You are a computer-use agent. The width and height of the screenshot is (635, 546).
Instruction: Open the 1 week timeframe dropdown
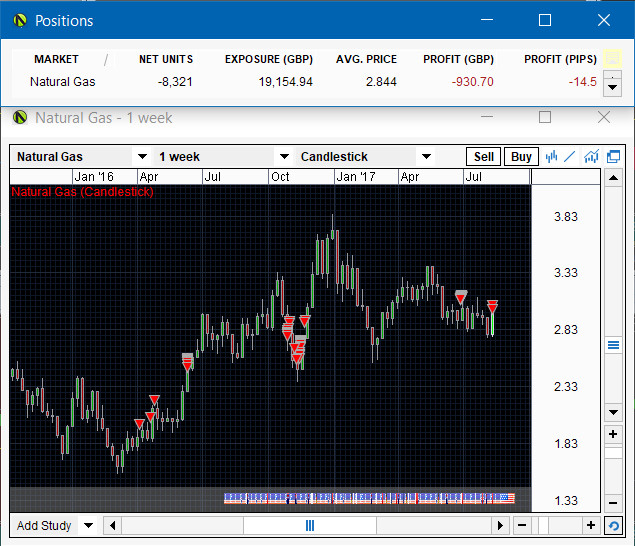point(284,157)
